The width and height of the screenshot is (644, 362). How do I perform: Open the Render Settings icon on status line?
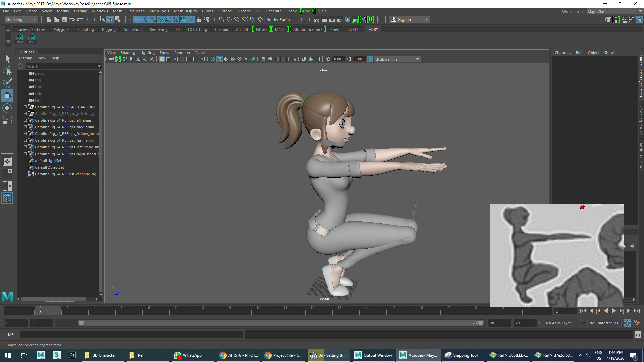point(340,19)
